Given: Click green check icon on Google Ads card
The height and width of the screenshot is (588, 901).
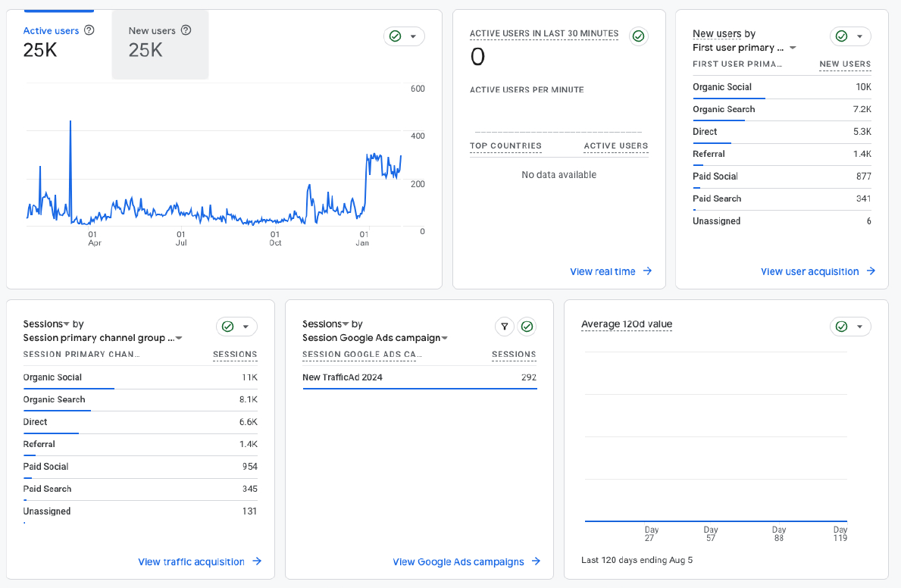Looking at the screenshot, I should tap(527, 327).
